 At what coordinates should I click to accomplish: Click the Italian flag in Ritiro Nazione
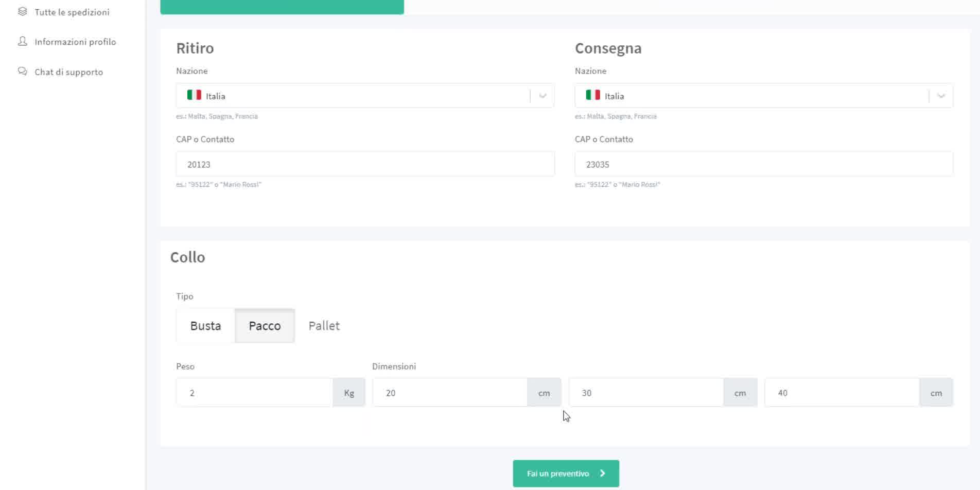(194, 95)
